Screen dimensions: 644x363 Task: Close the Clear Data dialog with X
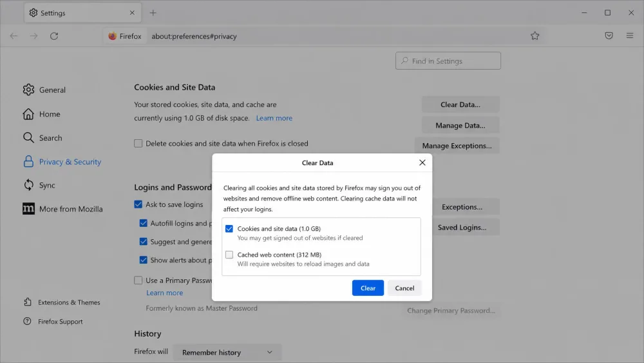pyautogui.click(x=422, y=162)
